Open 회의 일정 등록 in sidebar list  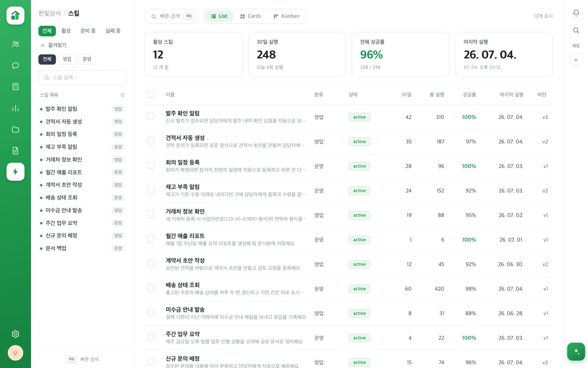click(x=82, y=134)
